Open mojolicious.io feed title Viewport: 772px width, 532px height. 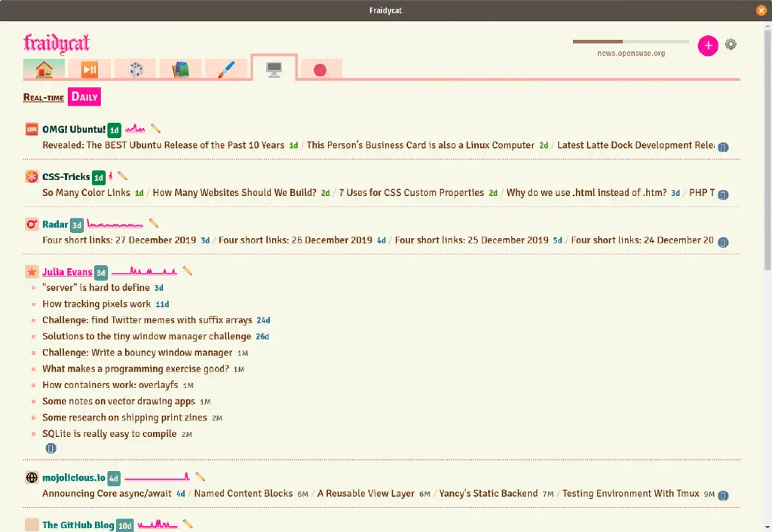pyautogui.click(x=74, y=478)
